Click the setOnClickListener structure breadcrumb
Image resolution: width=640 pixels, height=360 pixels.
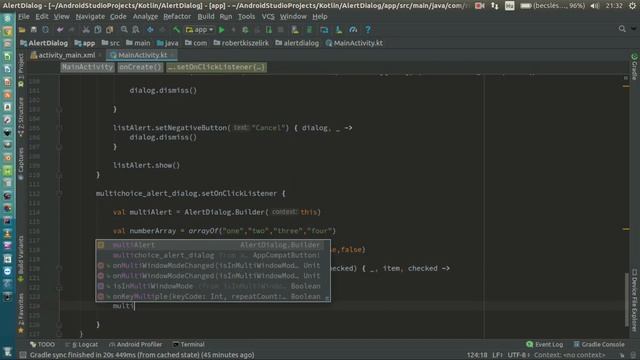[x=216, y=67]
